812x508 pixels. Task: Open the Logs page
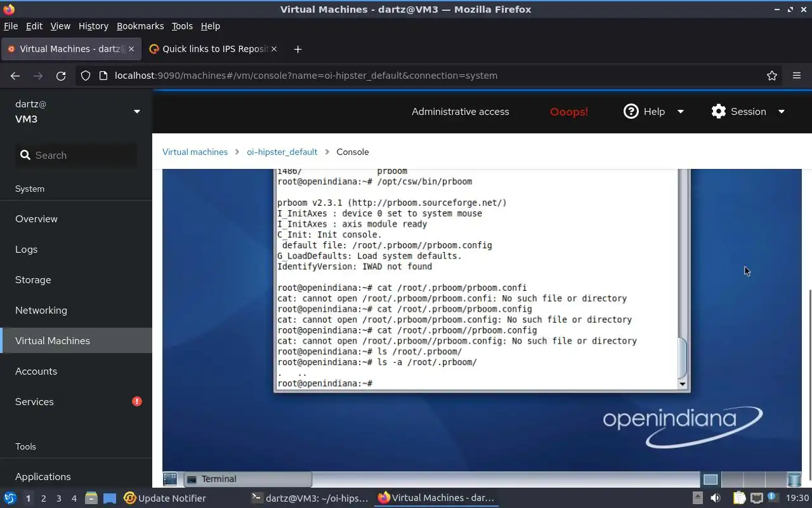tap(76, 249)
